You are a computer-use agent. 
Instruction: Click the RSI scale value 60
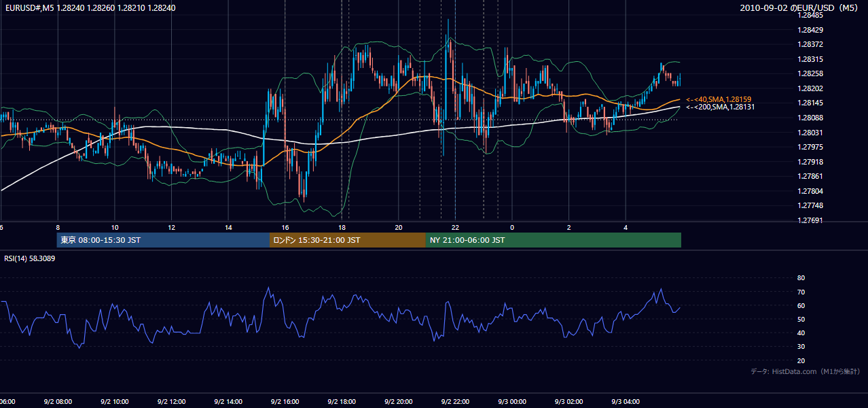pyautogui.click(x=801, y=305)
